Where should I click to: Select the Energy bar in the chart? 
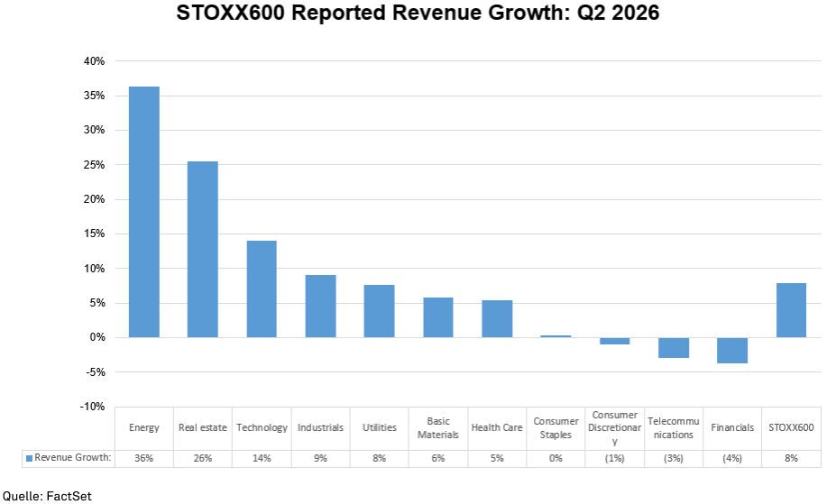pyautogui.click(x=144, y=212)
